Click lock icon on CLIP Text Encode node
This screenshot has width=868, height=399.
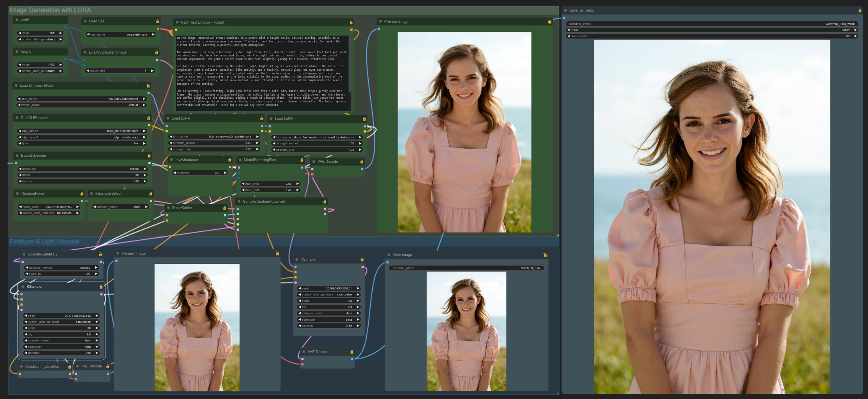point(351,22)
